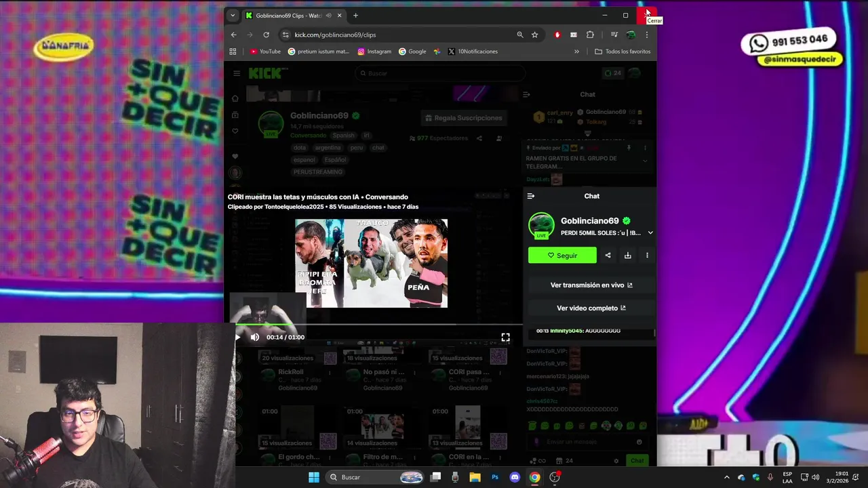This screenshot has width=868, height=488.
Task: Open the 10Notificaciones X bookmark
Action: pos(473,52)
